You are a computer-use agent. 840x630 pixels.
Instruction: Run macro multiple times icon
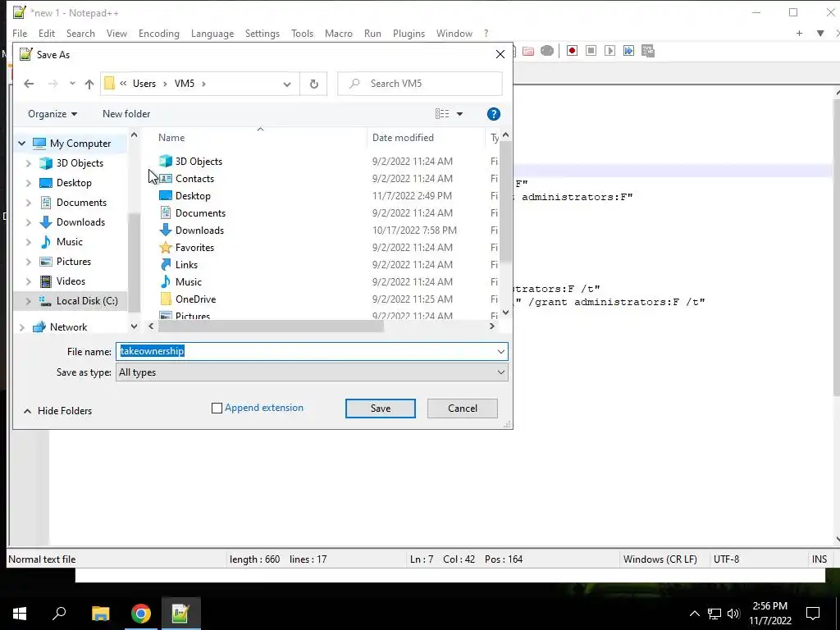tap(628, 51)
